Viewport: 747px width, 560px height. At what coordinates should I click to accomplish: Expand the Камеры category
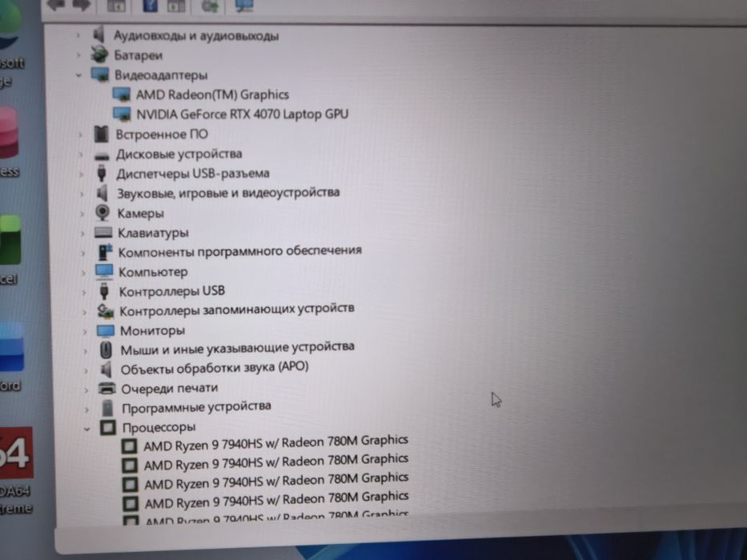pyautogui.click(x=82, y=214)
